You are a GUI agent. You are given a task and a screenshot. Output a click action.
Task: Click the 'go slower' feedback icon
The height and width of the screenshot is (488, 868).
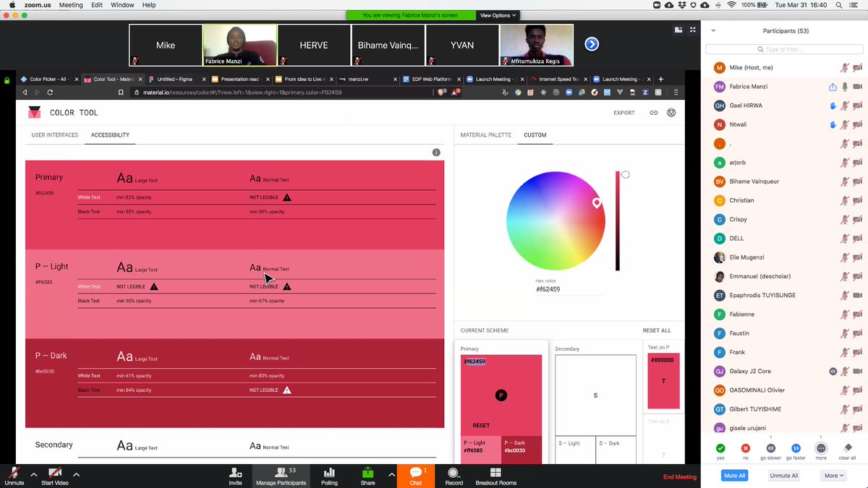click(771, 448)
